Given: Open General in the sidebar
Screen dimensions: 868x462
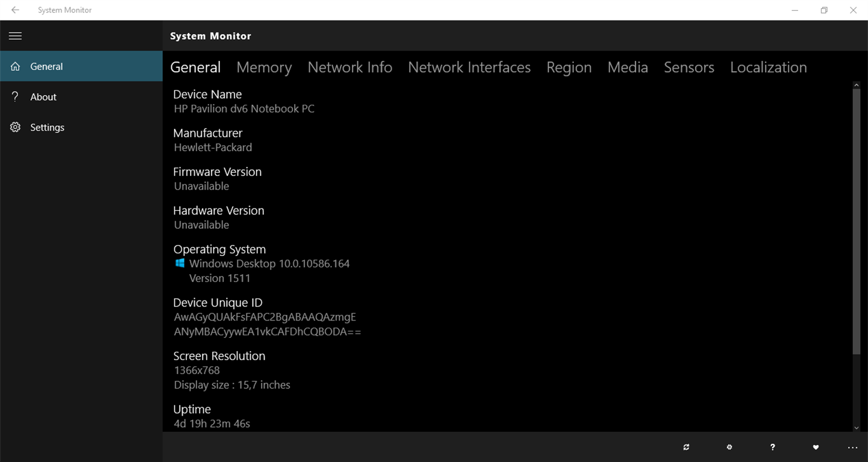Looking at the screenshot, I should (46, 66).
